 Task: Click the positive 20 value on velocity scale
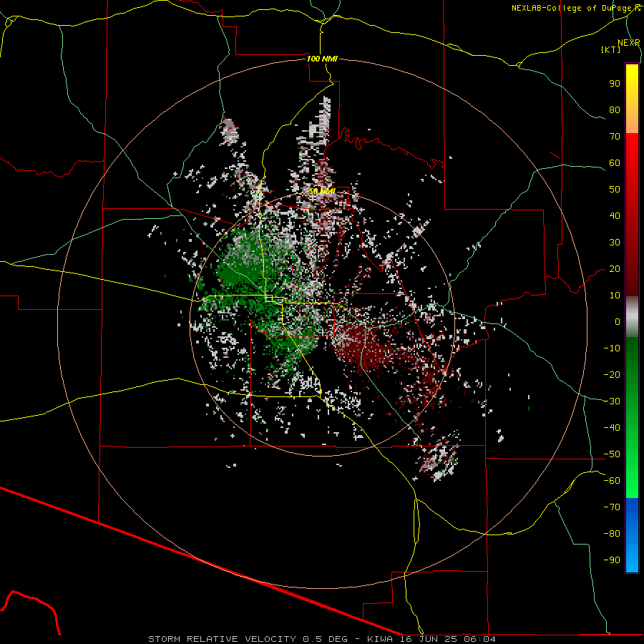[x=615, y=268]
